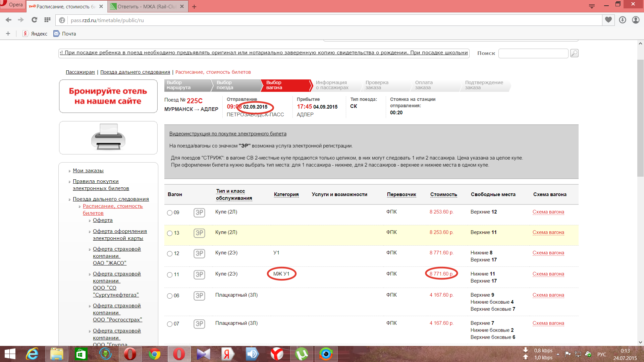644x362 pixels.
Task: Sort by Стоимость column header
Action: point(443,194)
